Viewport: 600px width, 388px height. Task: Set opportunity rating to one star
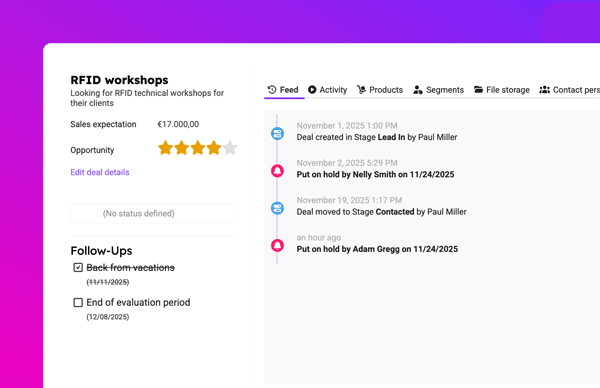coord(165,148)
